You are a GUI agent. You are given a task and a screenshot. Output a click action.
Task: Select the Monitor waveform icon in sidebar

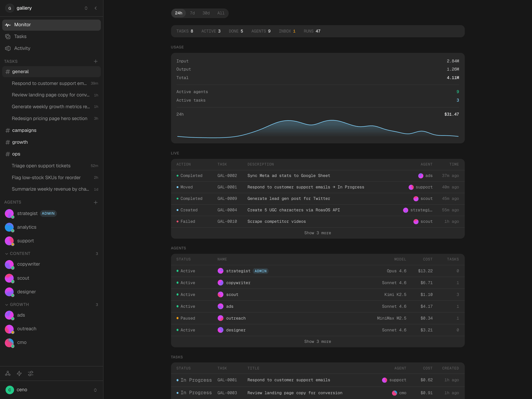(8, 25)
